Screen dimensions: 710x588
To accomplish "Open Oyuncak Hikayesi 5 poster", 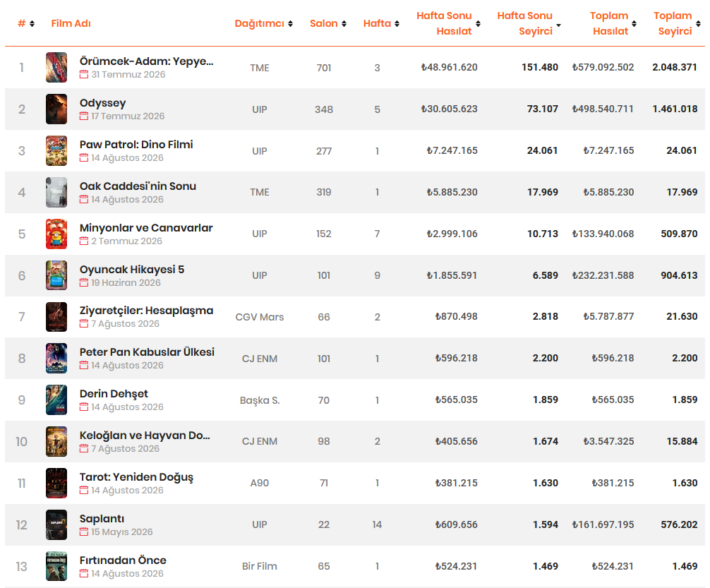I will [x=56, y=275].
